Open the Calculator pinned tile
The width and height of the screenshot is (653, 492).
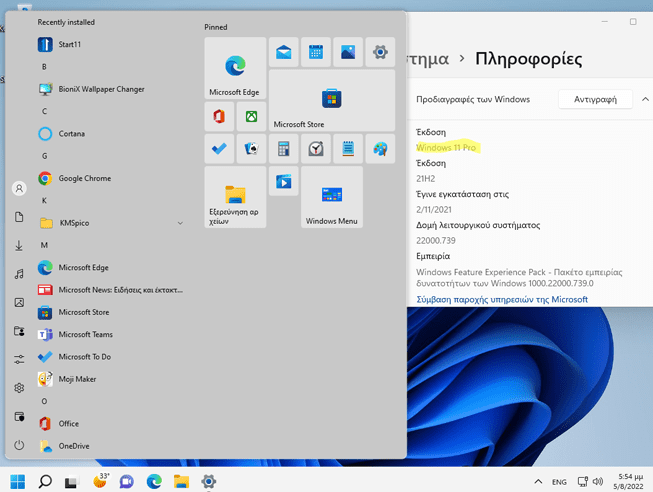[284, 148]
